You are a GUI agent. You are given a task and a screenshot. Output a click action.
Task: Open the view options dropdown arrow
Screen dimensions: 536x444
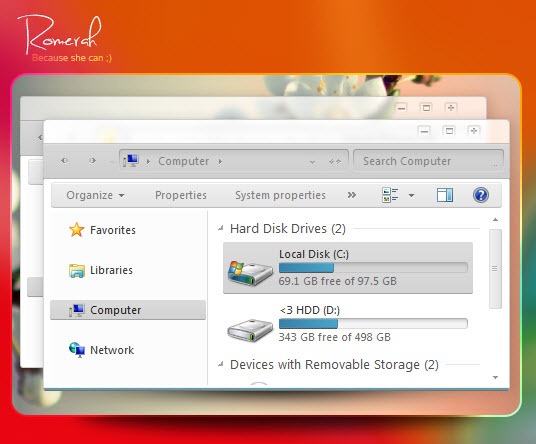[x=412, y=196]
